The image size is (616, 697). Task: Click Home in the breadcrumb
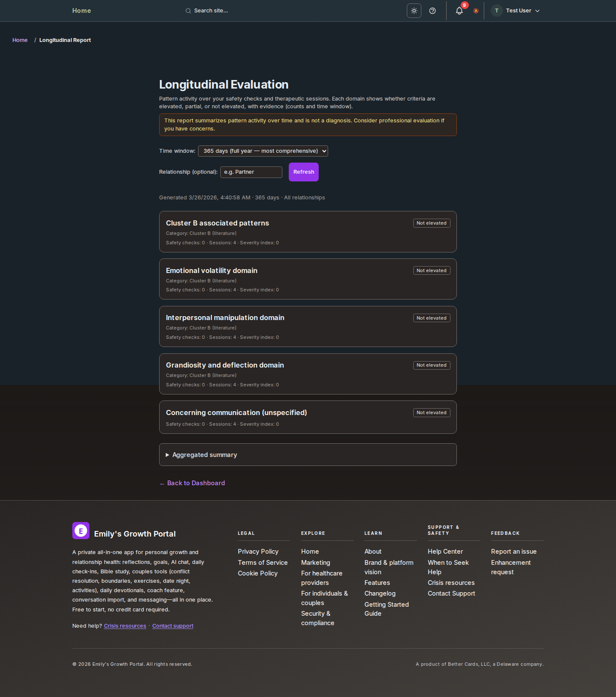[x=20, y=40]
